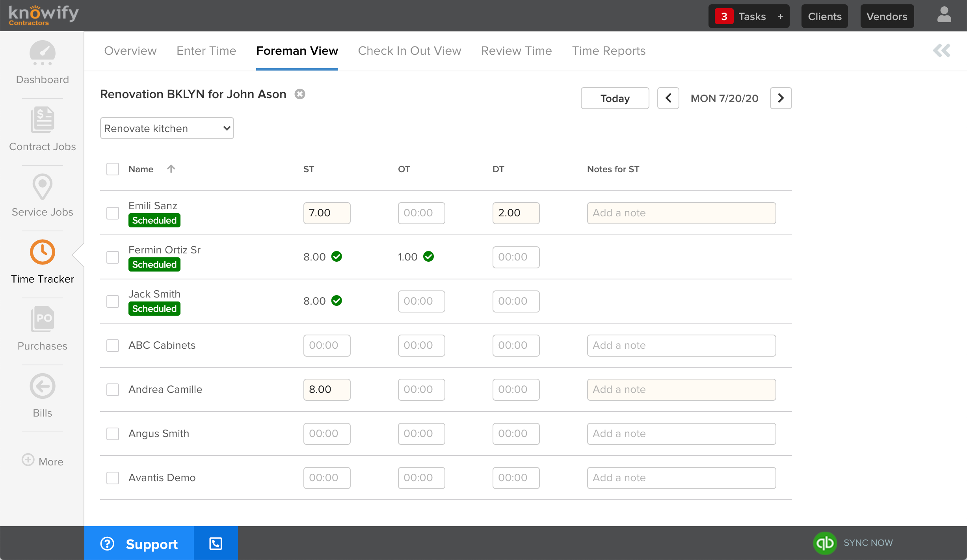Open the Clients button

click(825, 16)
